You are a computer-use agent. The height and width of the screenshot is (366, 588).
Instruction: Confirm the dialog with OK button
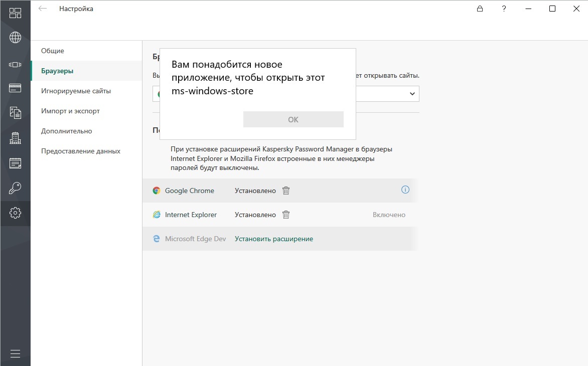[293, 119]
